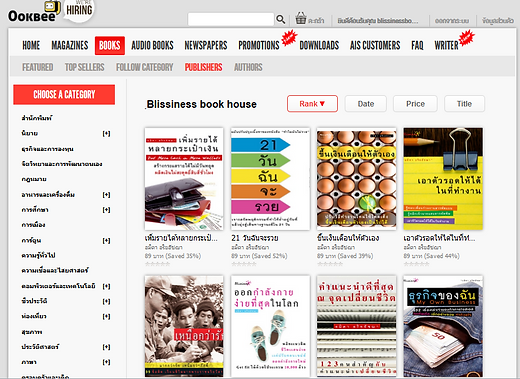
Task: Expand the การ์ตูน category [+]
Action: coord(106,241)
